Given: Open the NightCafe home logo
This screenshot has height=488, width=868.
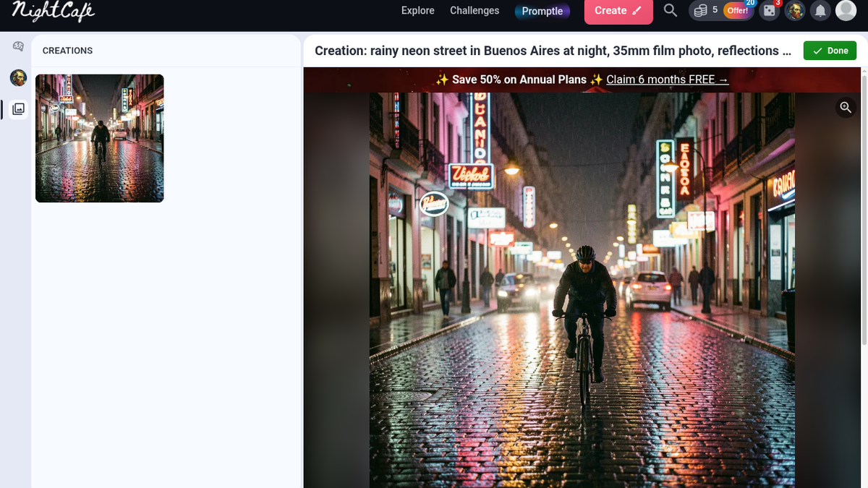Looking at the screenshot, I should coord(53,11).
